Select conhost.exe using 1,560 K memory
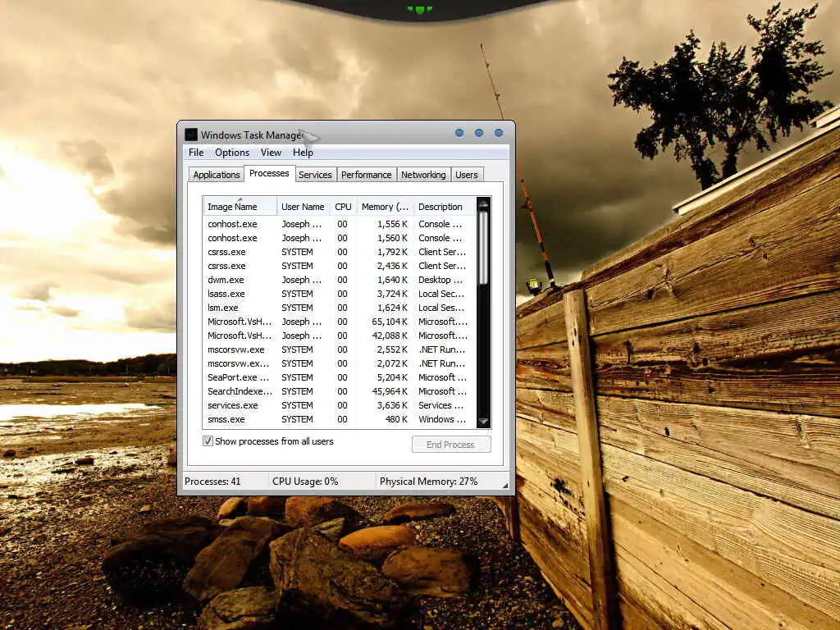The image size is (840, 630). click(339, 238)
